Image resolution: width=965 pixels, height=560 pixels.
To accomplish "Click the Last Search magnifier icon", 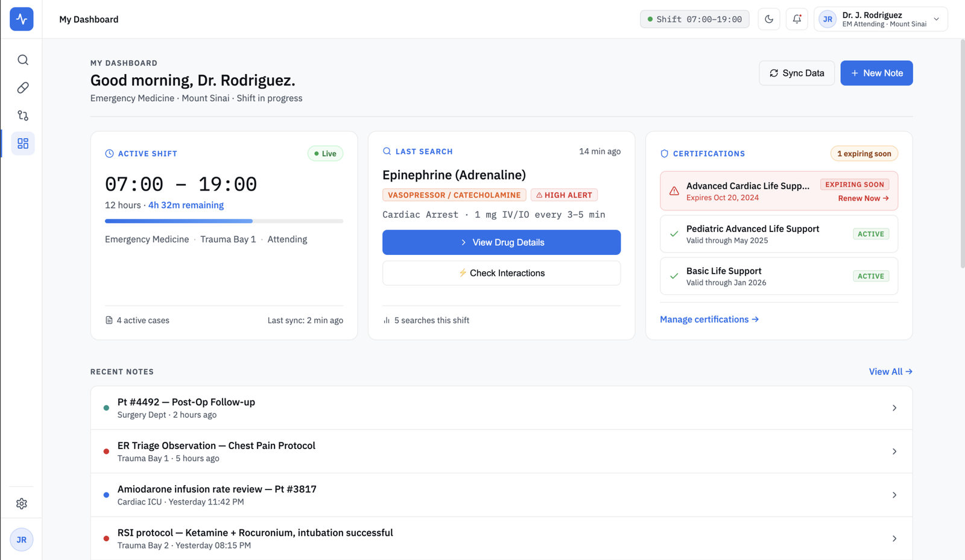I will coord(387,151).
